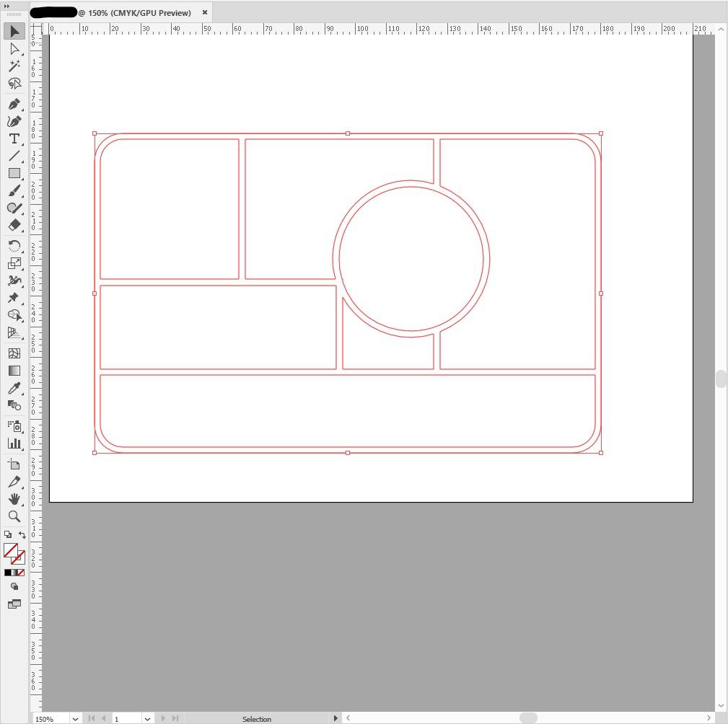Select the Pen tool
Viewport: 728px width, 724px height.
click(x=14, y=104)
